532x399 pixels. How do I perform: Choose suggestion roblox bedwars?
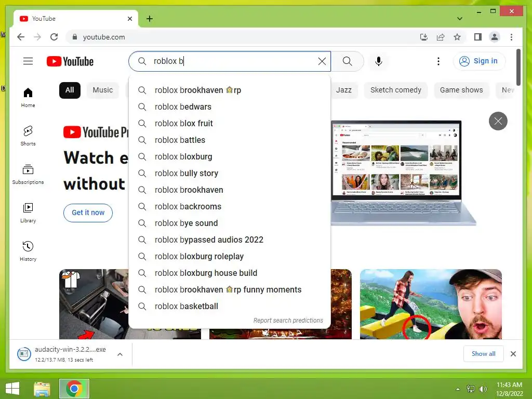click(x=230, y=107)
